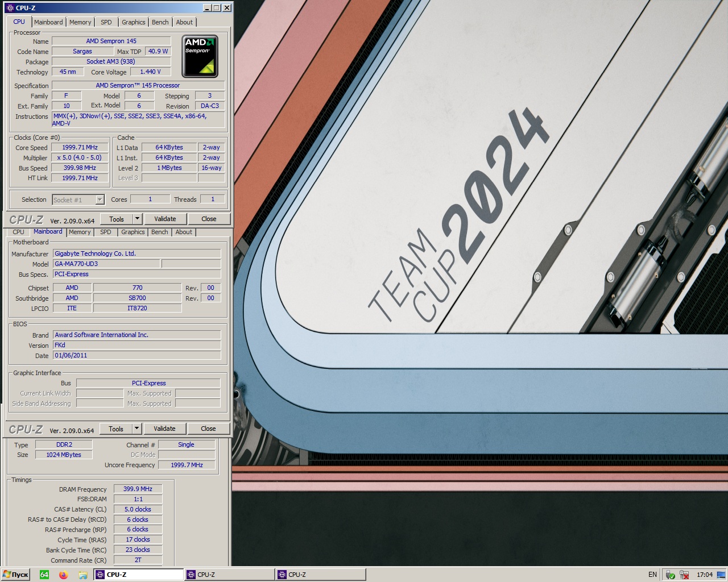728x582 pixels.
Task: Switch to the third CPU-Z taskbar button
Action: pos(321,575)
